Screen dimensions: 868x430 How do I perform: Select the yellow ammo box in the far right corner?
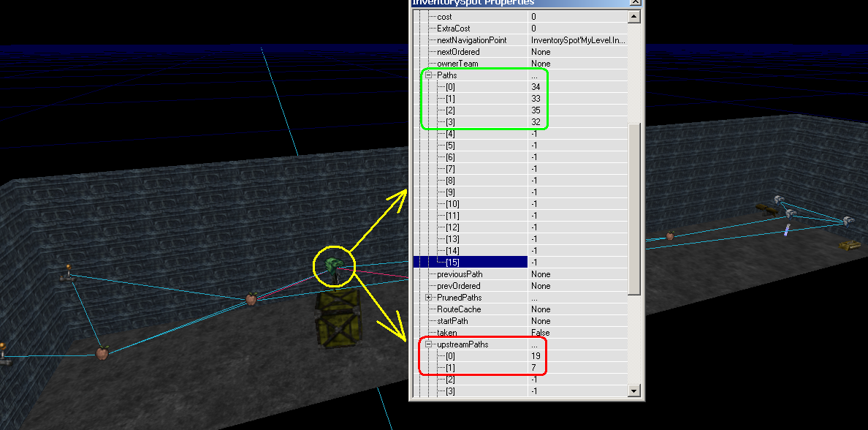[x=850, y=244]
